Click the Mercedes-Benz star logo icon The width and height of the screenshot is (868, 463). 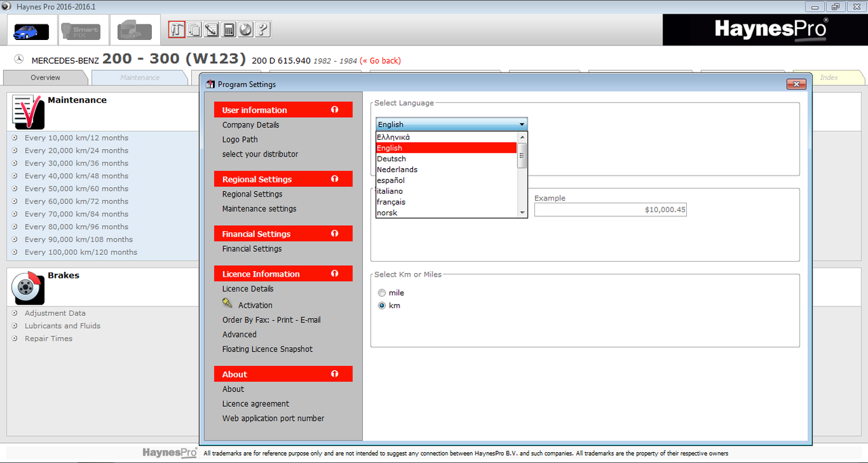click(19, 60)
